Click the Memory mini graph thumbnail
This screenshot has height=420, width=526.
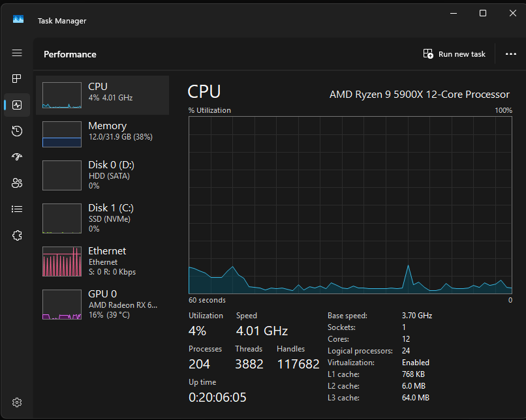(x=62, y=134)
